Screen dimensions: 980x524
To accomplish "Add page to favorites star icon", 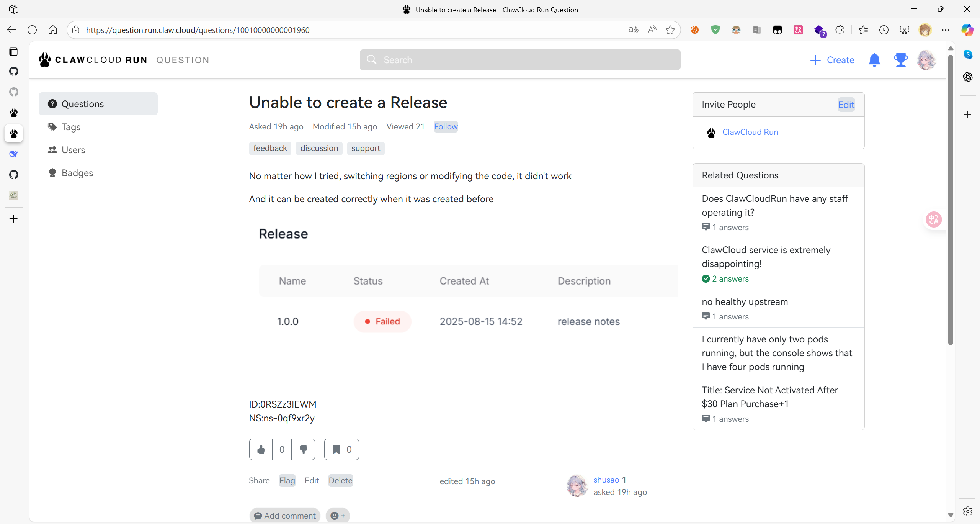I will point(670,30).
